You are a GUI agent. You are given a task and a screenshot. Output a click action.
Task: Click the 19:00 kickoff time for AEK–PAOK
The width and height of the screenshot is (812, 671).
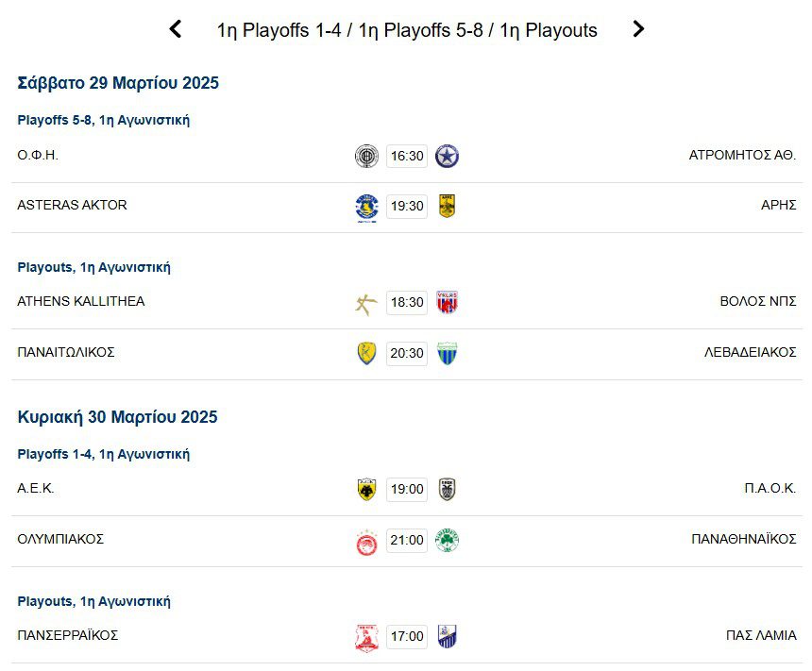(407, 489)
